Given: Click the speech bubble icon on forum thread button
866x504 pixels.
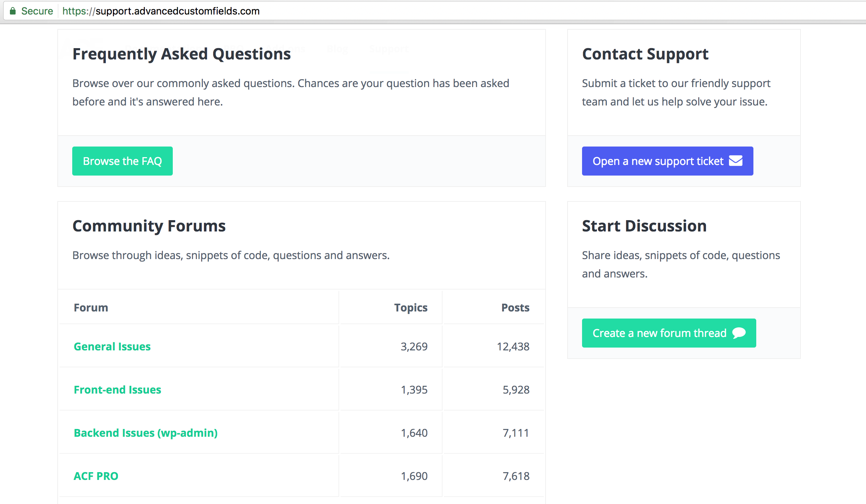Looking at the screenshot, I should point(739,333).
